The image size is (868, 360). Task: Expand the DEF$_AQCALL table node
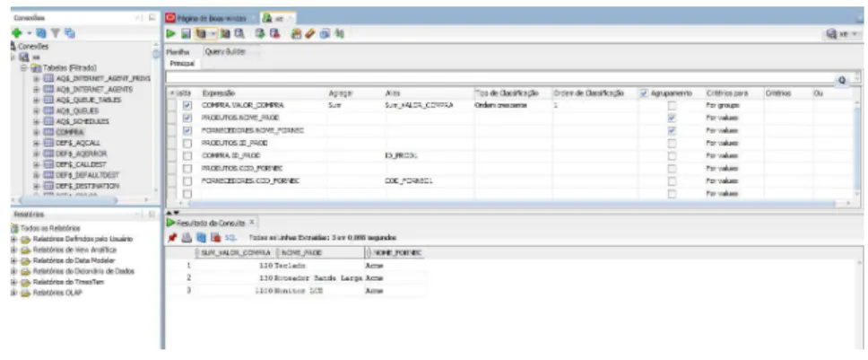[37, 143]
